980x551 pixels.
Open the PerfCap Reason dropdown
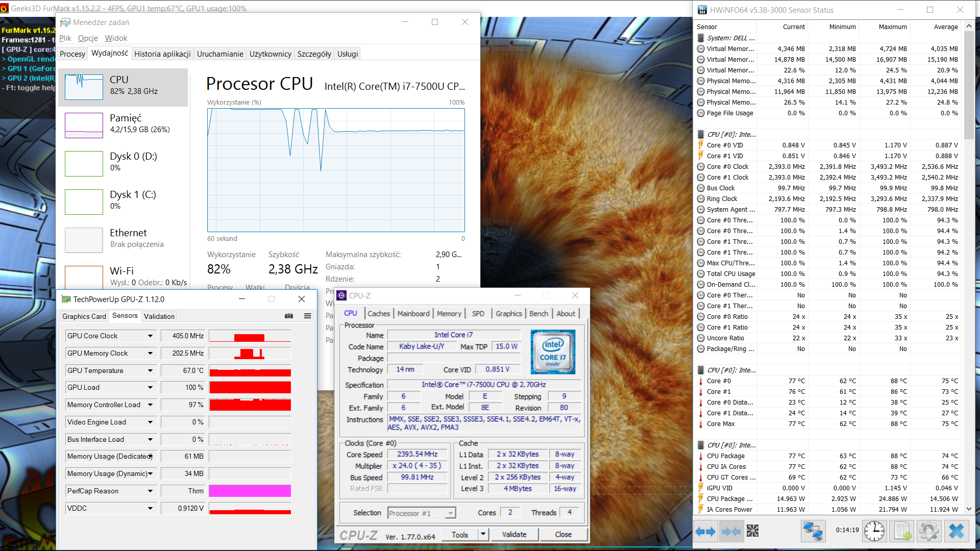[150, 491]
